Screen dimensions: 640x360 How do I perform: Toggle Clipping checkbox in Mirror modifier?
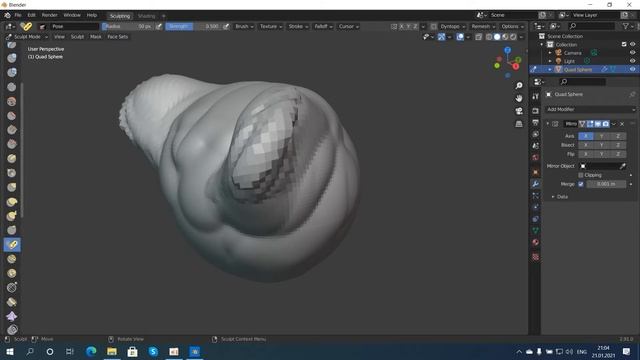click(581, 175)
